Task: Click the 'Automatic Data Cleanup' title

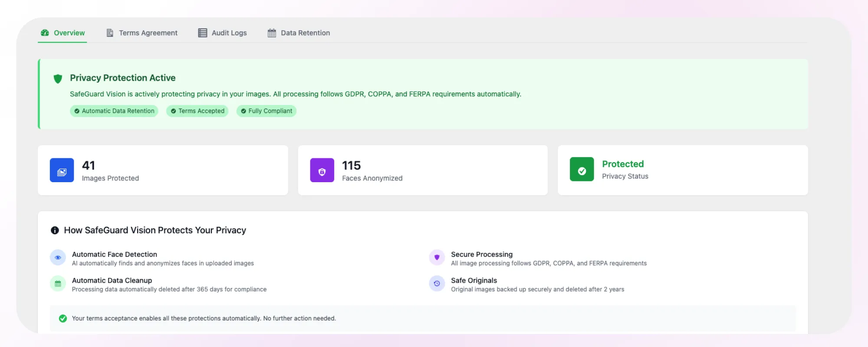Action: click(112, 280)
